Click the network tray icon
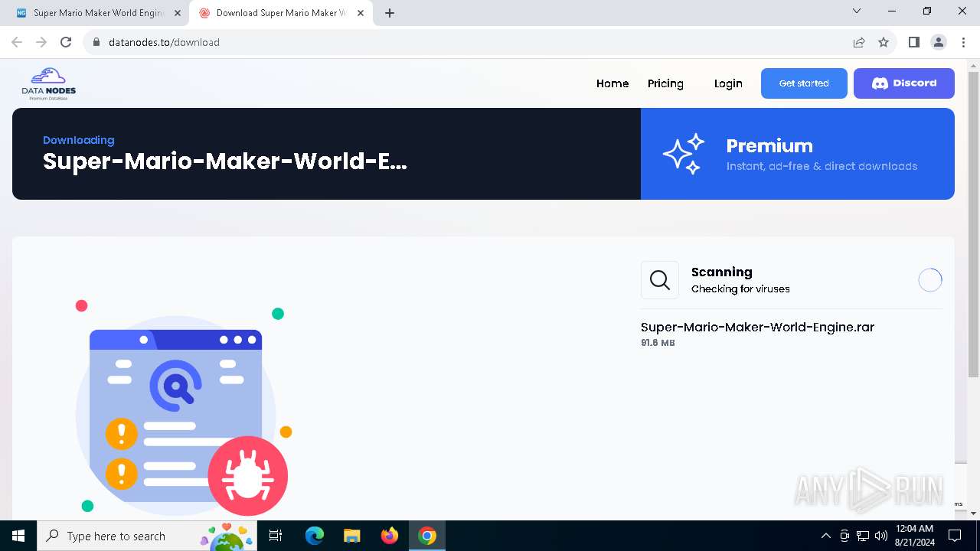Screen dimensions: 980x551 pos(863,536)
